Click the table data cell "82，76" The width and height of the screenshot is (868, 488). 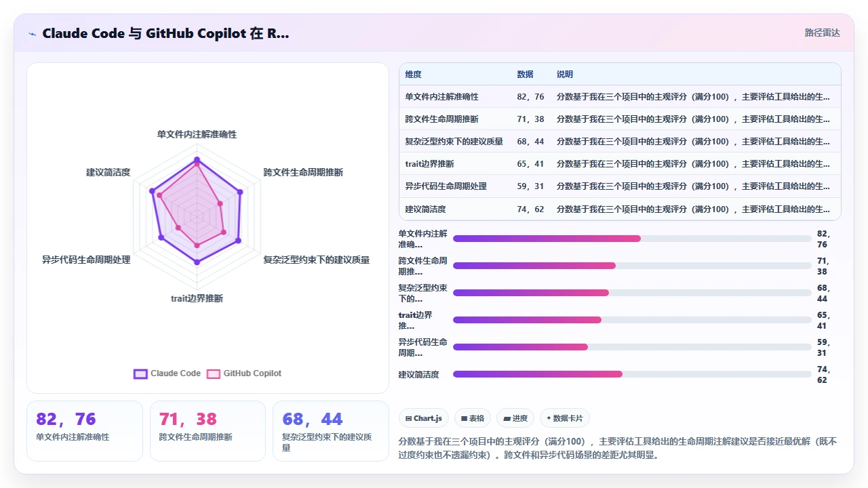pos(530,97)
